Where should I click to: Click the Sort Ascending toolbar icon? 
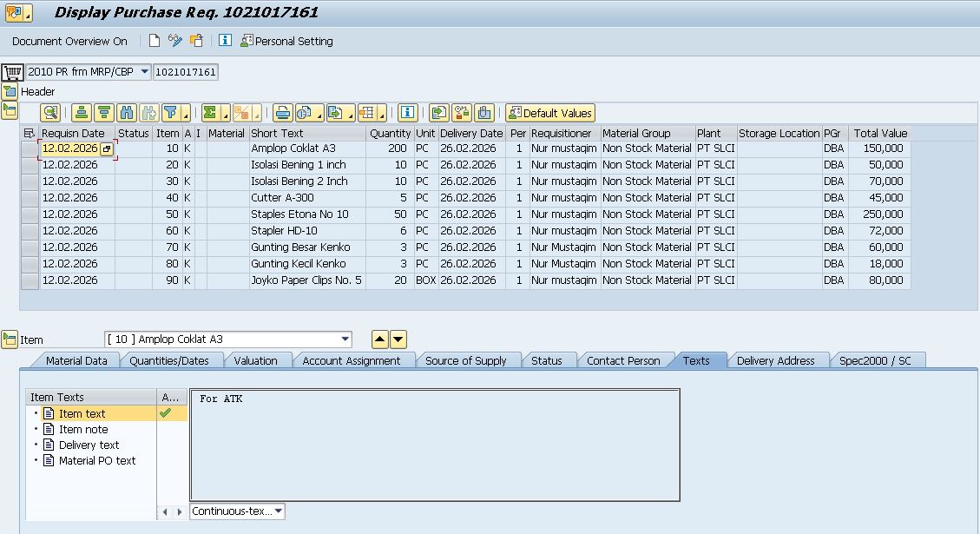tap(82, 113)
